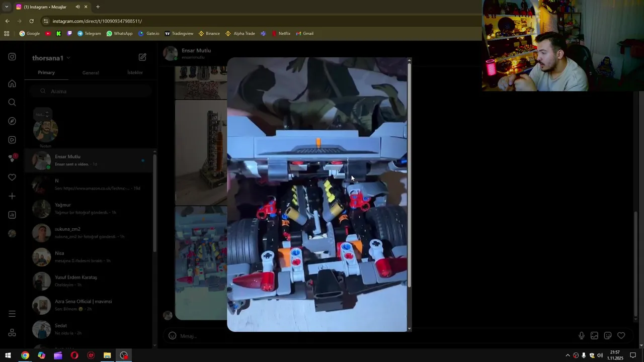Open the Telegram bookmark

click(89, 34)
